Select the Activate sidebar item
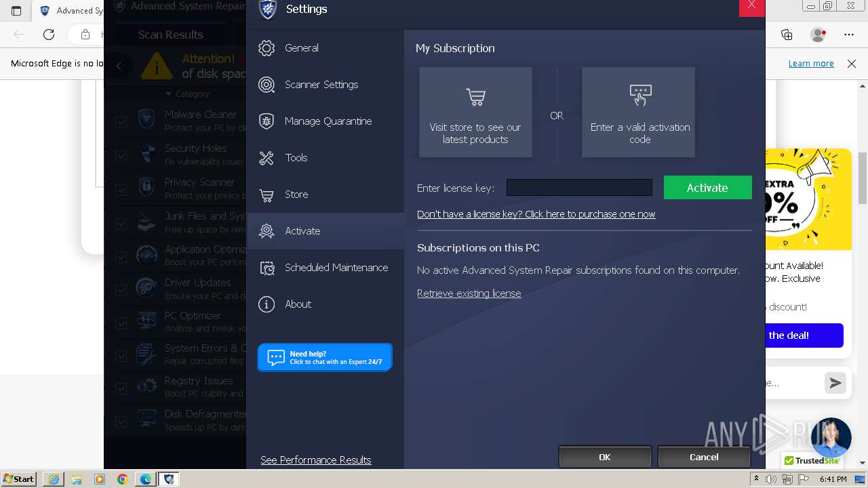 click(325, 231)
